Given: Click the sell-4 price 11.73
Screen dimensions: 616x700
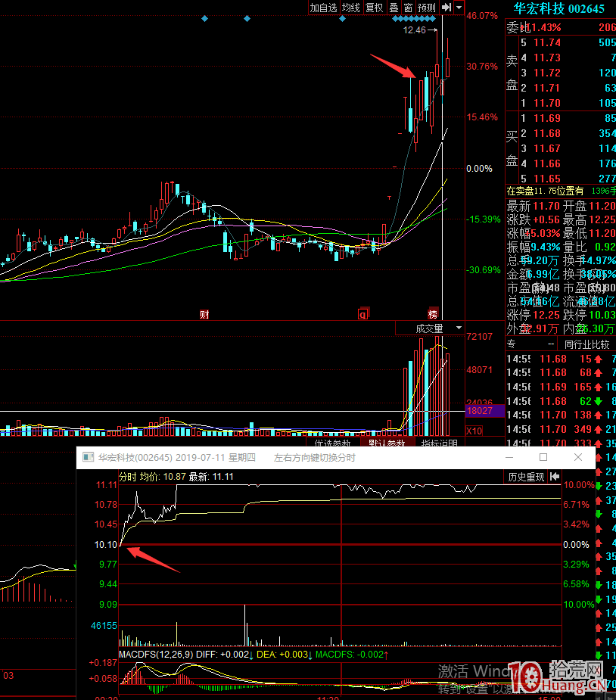Looking at the screenshot, I should (547, 58).
